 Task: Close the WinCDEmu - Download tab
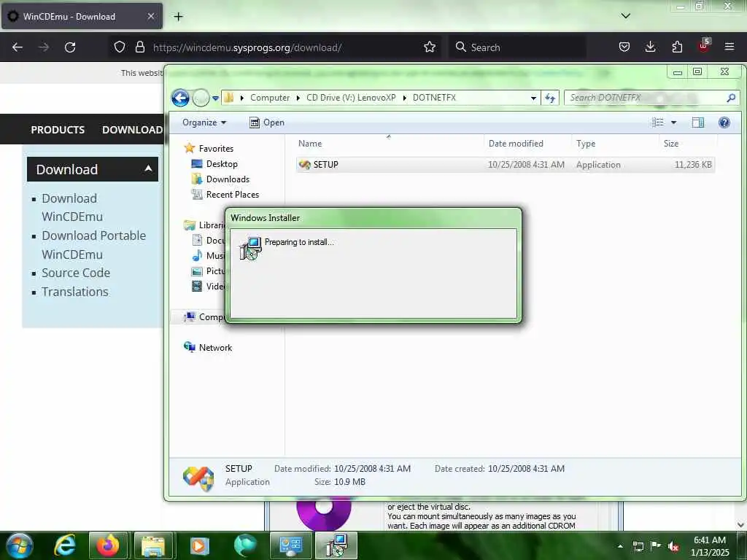[x=150, y=16]
